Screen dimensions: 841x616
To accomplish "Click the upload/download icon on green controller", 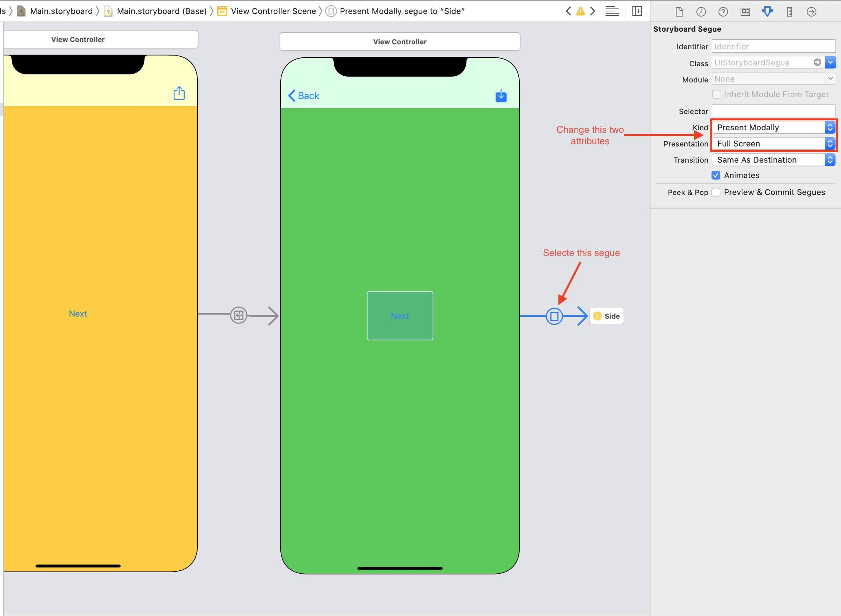I will (501, 95).
